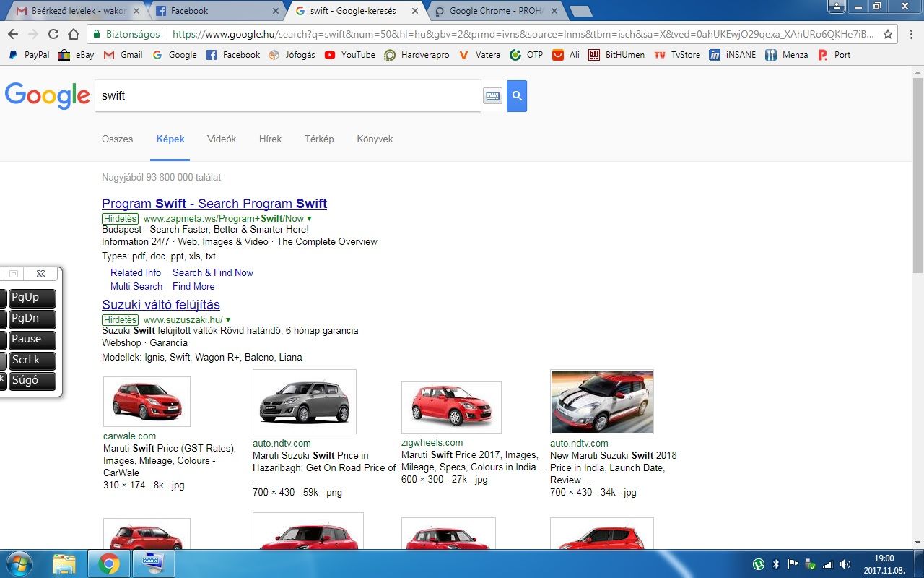
Task: Open the TvStore bookmark
Action: 677,55
